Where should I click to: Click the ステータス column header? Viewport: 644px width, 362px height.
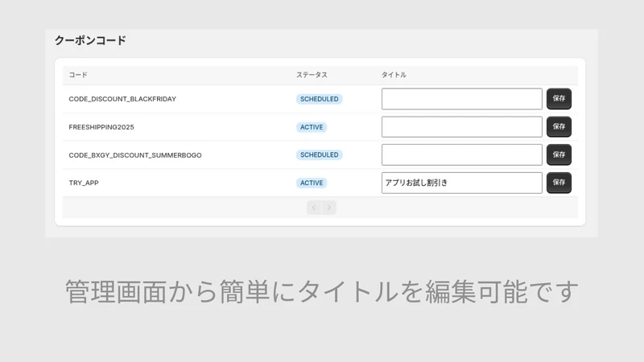click(x=312, y=75)
